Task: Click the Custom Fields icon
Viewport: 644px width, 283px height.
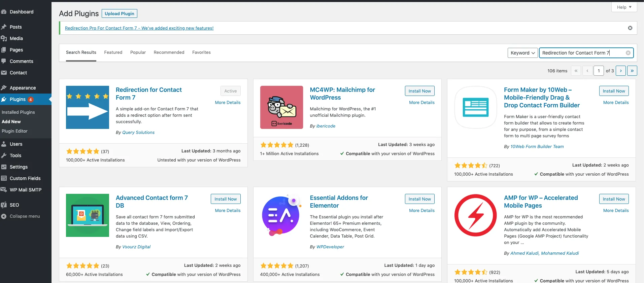Action: pos(4,178)
